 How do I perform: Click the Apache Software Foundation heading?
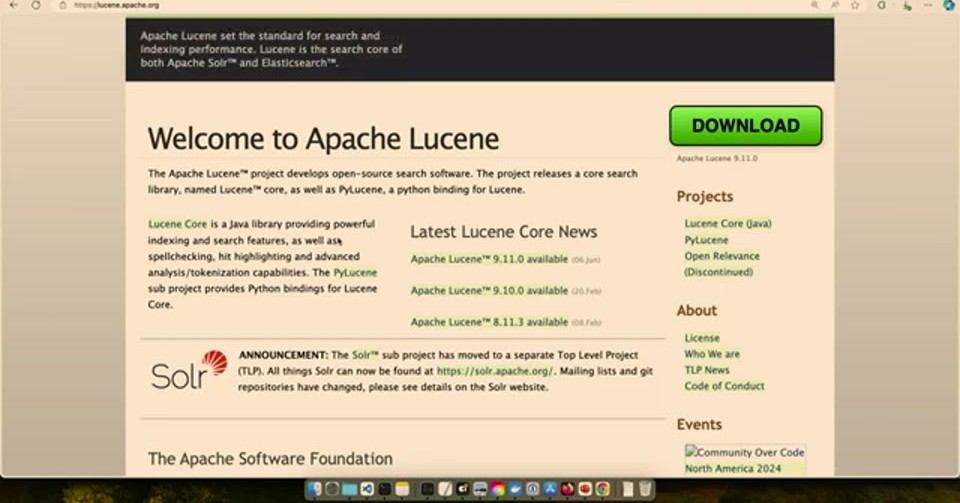270,458
